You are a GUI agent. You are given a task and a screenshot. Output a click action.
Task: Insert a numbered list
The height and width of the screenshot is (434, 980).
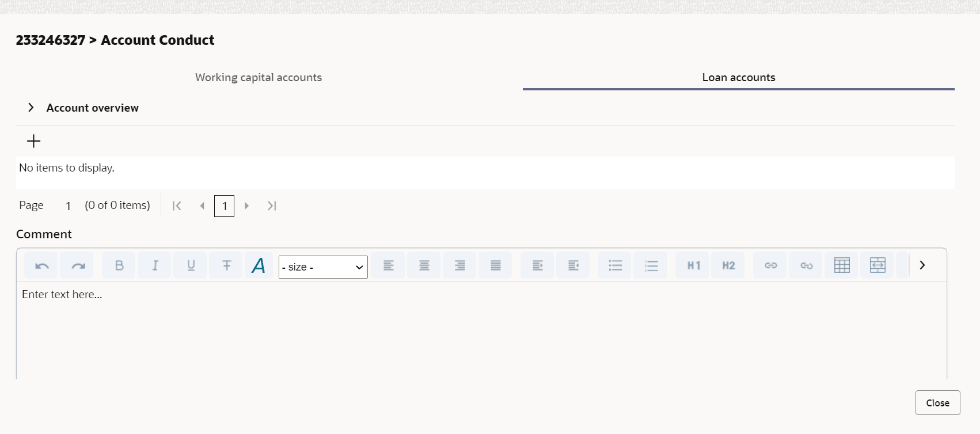[x=651, y=265]
